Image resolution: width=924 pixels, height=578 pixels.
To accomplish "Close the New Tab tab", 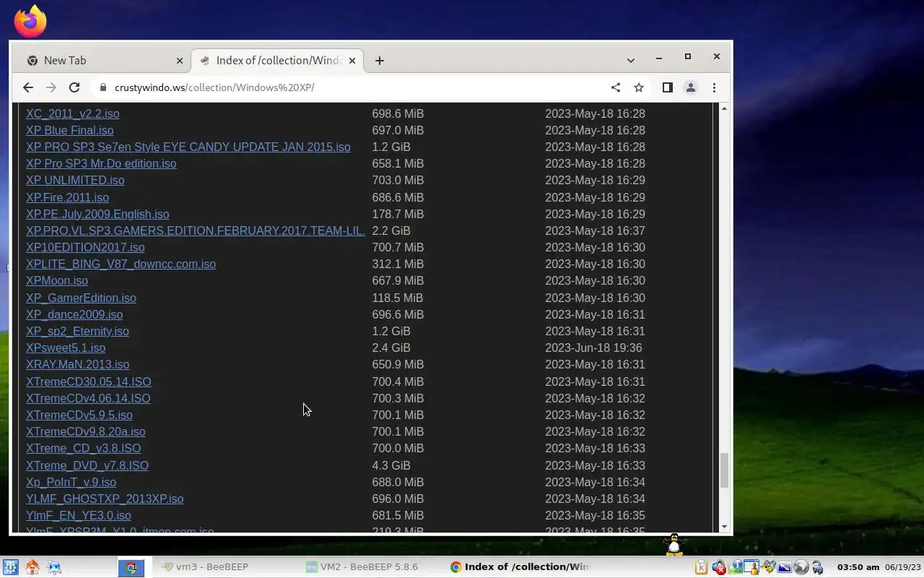I will coord(180,61).
